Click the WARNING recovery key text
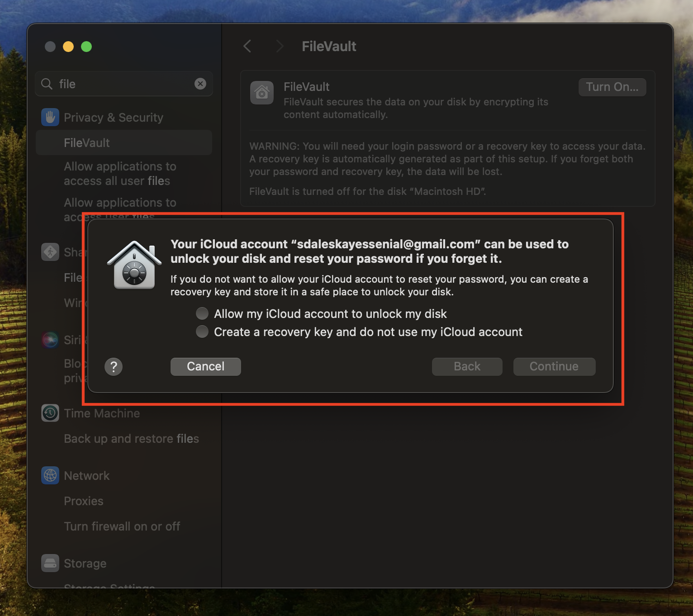 point(447,159)
